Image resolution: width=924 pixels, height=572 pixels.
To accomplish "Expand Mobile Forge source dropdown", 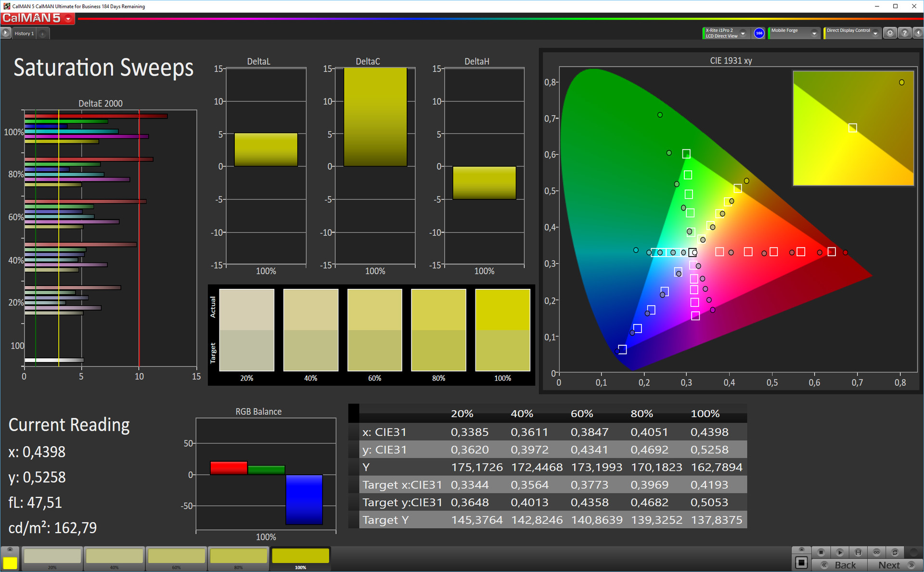I will pyautogui.click(x=814, y=33).
